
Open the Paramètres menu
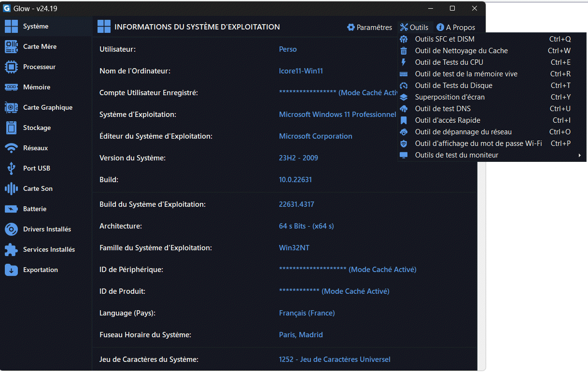coord(370,28)
